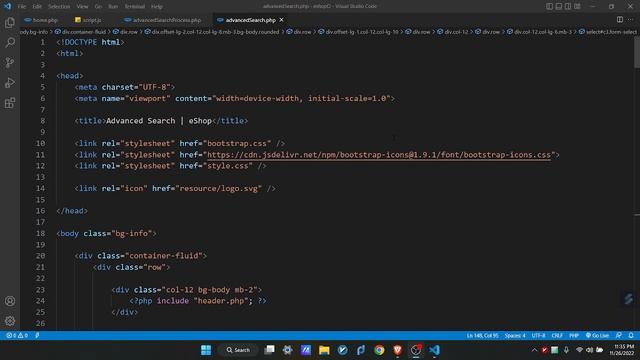This screenshot has width=640, height=360.
Task: Open div.col-12.col-lg-6.mb-3 breadcrumb
Action: coord(539,32)
